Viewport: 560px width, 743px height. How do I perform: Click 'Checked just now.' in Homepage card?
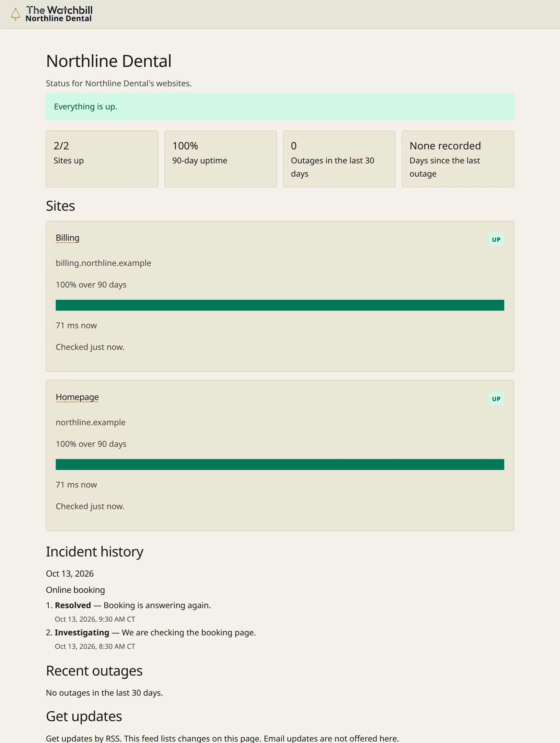[90, 506]
